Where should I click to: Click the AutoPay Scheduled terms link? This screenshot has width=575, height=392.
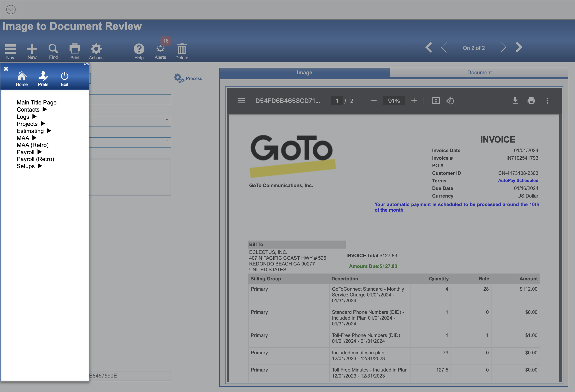pyautogui.click(x=518, y=181)
